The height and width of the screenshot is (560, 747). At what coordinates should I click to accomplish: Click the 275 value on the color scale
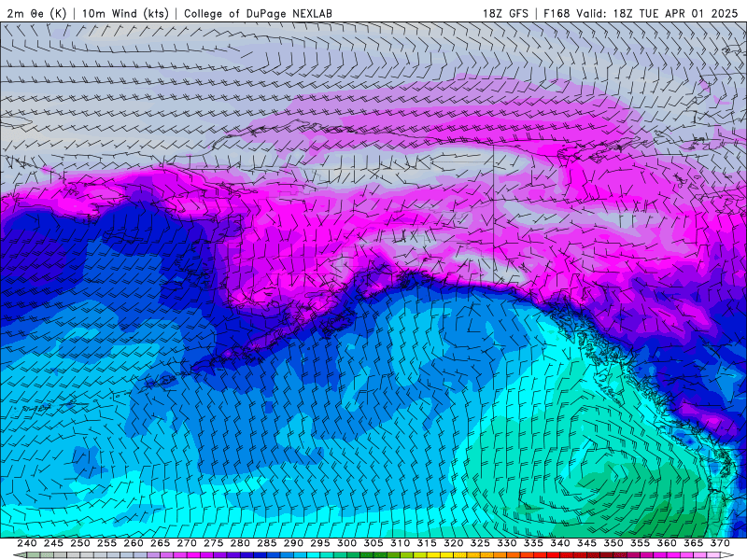[x=214, y=543]
